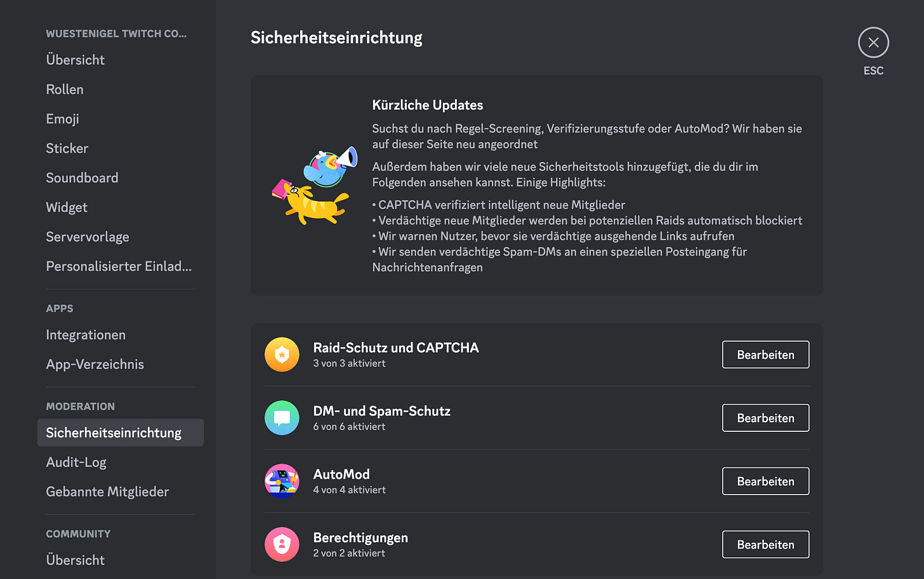The width and height of the screenshot is (924, 579).
Task: Click the Raid-Schutz und CAPTCHA title
Action: click(x=396, y=348)
